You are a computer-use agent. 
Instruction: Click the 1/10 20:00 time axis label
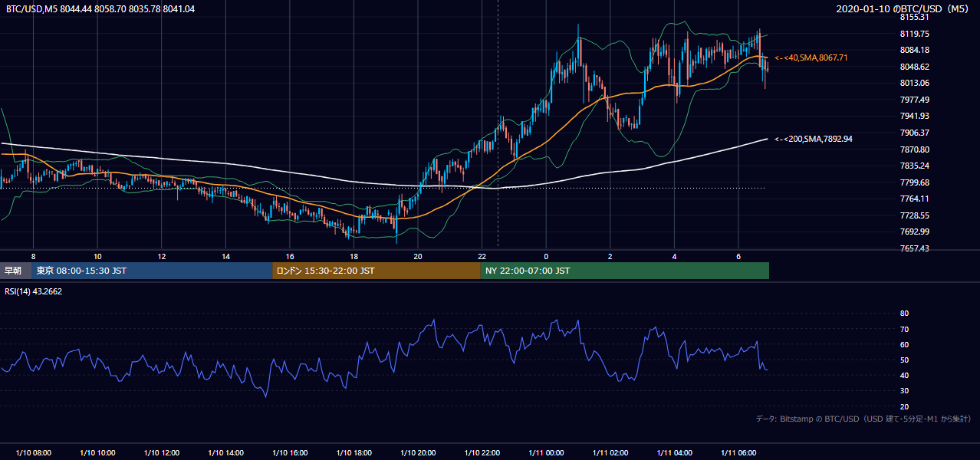[418, 452]
